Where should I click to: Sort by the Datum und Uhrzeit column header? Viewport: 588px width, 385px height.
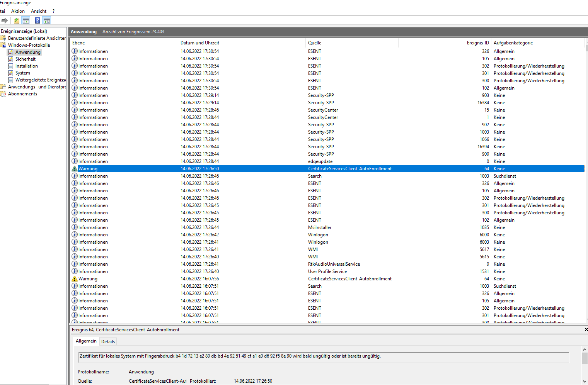click(242, 43)
